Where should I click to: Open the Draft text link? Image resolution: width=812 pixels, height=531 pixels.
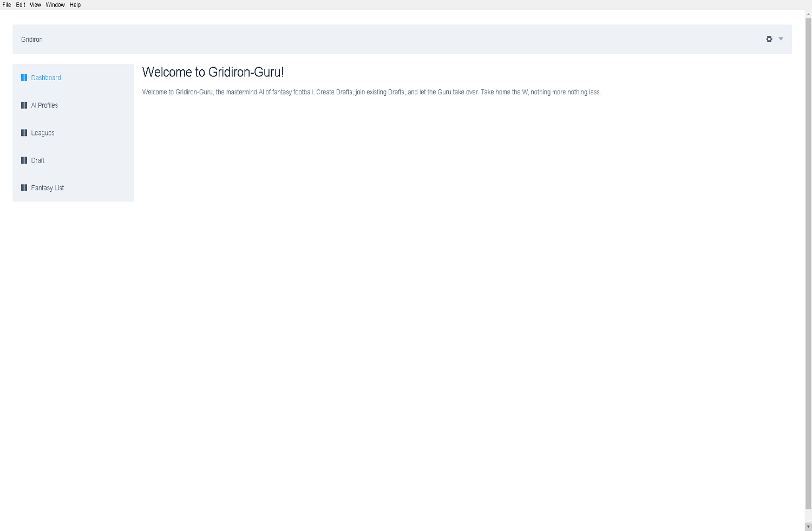38,160
